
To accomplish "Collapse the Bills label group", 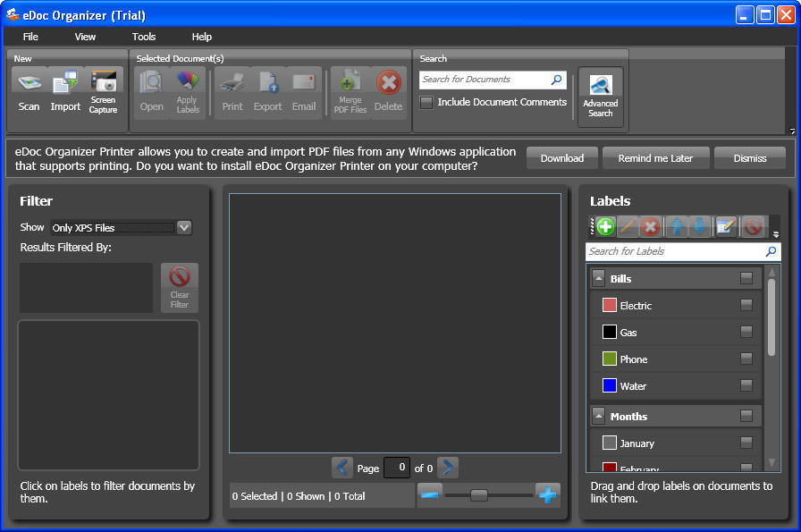I will [x=598, y=278].
